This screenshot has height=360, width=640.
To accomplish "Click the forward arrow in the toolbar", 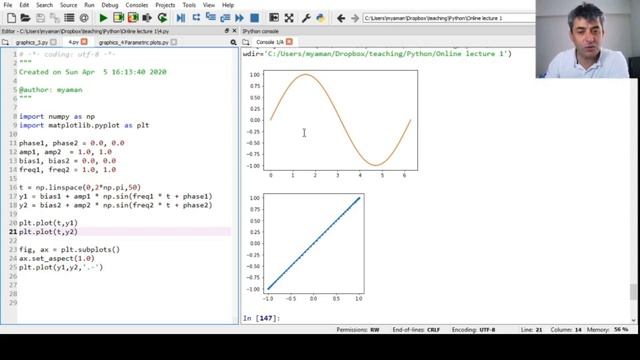I will [x=355, y=18].
